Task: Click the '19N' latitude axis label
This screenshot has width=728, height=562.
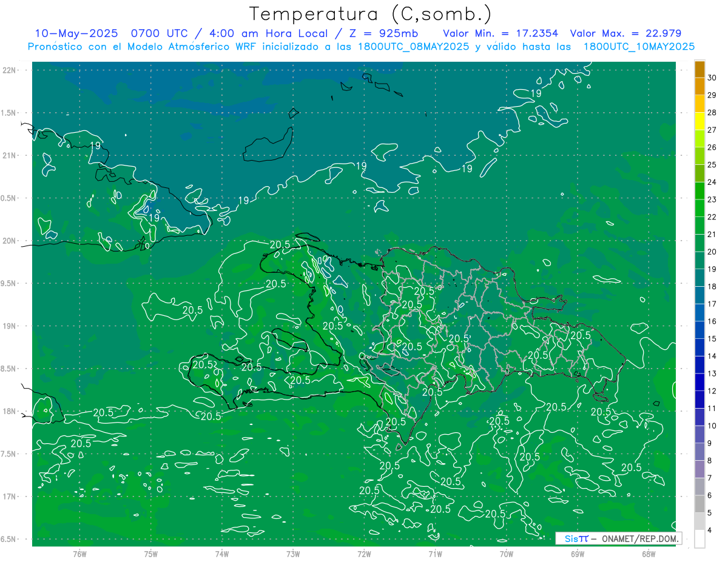Action: pos(9,326)
